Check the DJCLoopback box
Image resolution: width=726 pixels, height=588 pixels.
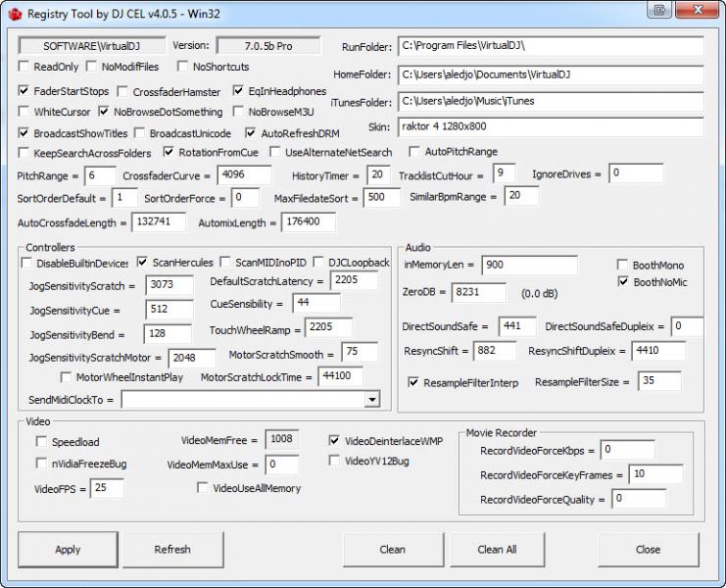(318, 263)
